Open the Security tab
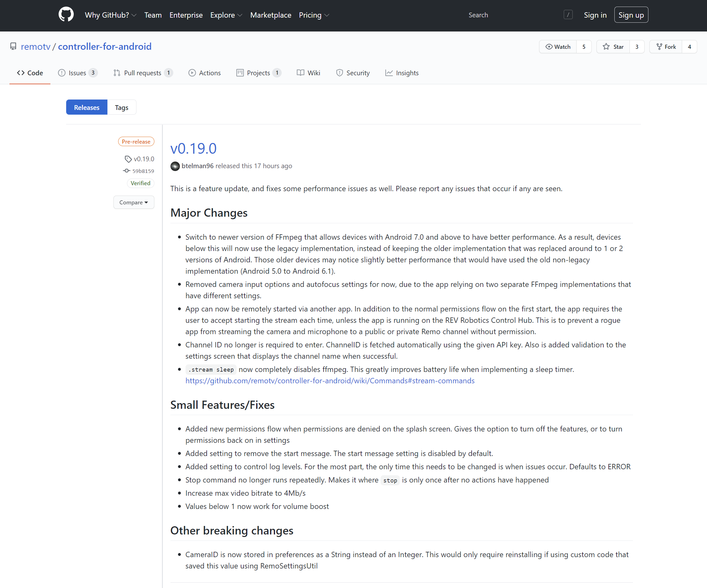The image size is (707, 588). pos(353,73)
